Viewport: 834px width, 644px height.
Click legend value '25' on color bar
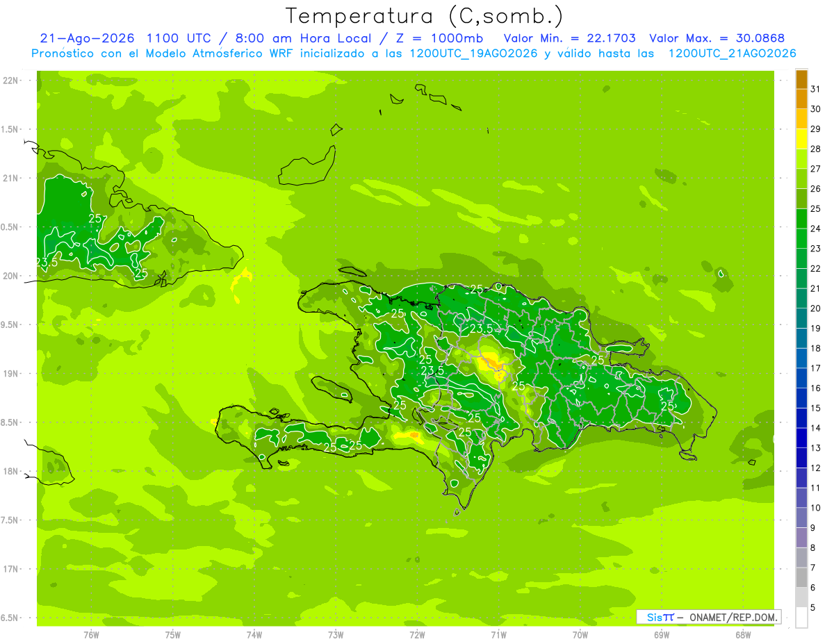coord(815,208)
